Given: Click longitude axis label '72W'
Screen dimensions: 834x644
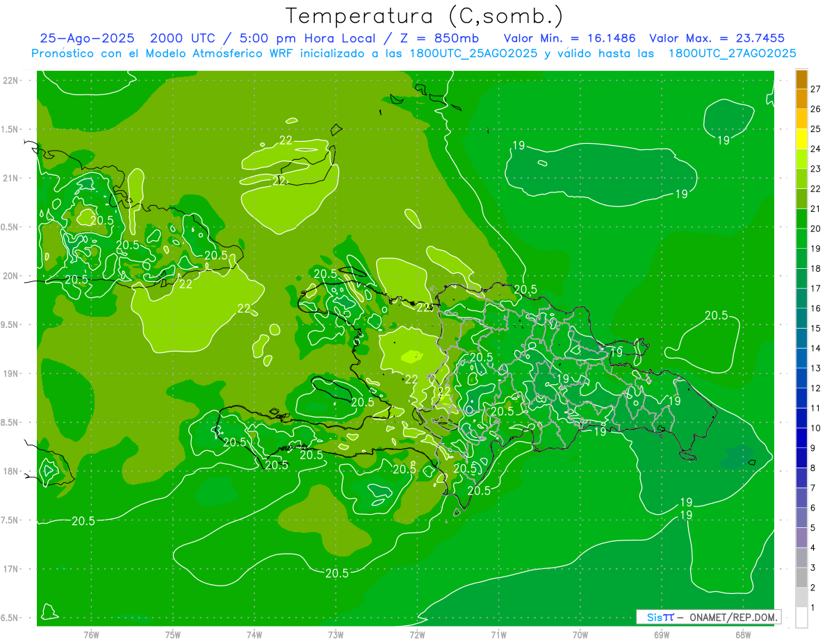Looking at the screenshot, I should pyautogui.click(x=417, y=634).
